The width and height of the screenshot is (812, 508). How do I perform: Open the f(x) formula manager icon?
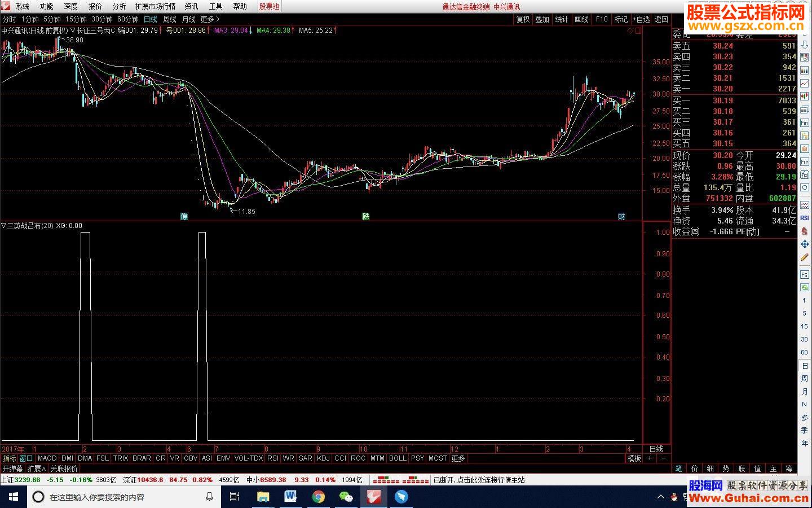[x=805, y=174]
